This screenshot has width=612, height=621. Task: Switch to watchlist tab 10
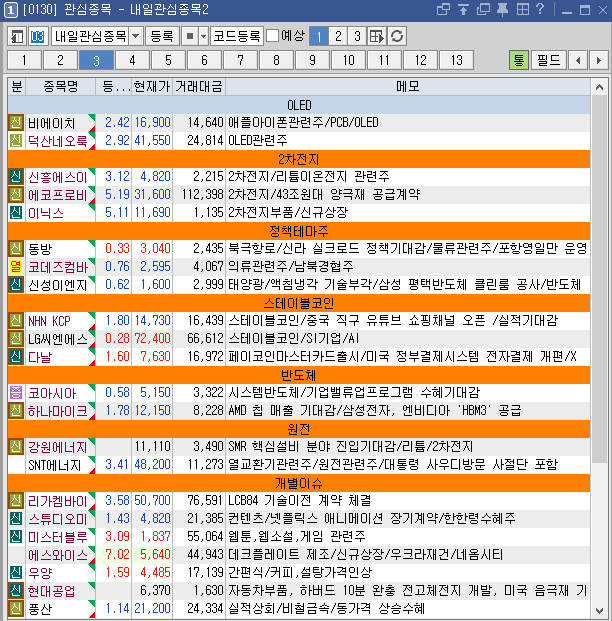pos(349,60)
